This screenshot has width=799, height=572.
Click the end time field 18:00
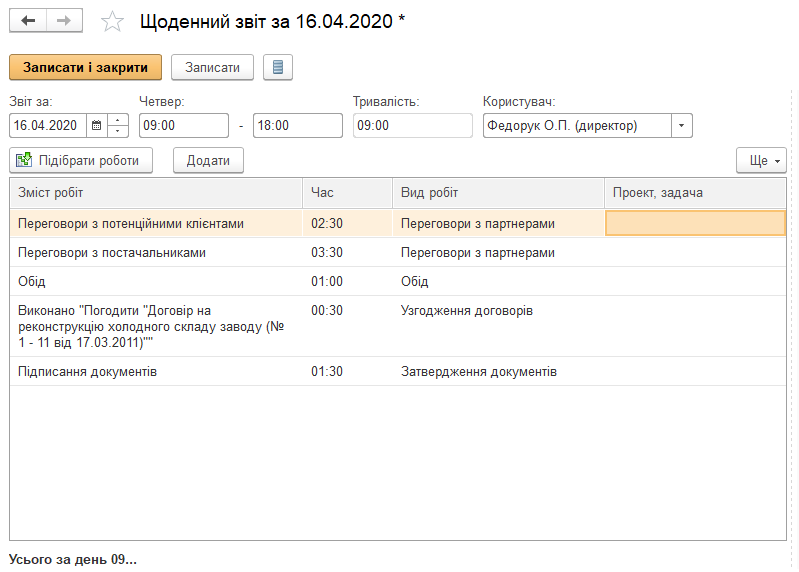pos(298,125)
